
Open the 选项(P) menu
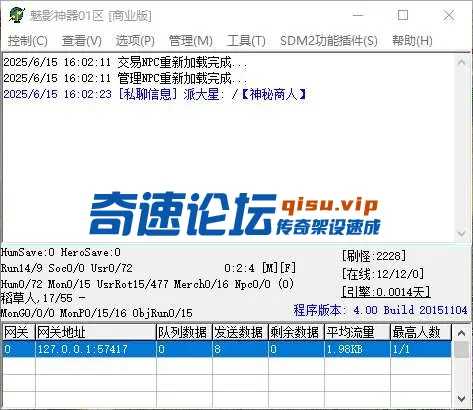[135, 41]
